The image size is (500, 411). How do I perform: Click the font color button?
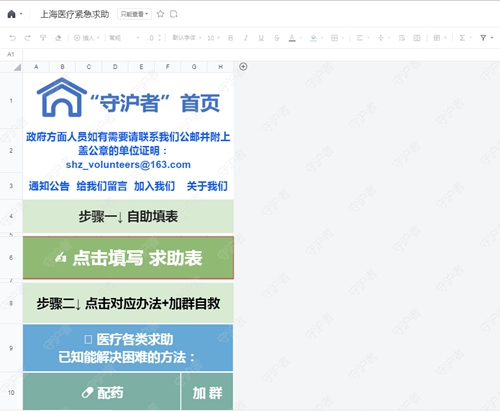292,38
